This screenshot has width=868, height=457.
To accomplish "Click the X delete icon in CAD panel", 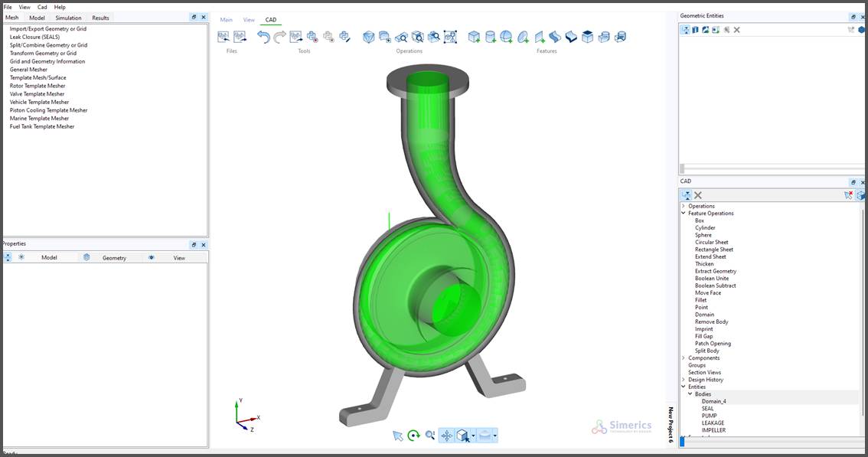I will pos(698,195).
